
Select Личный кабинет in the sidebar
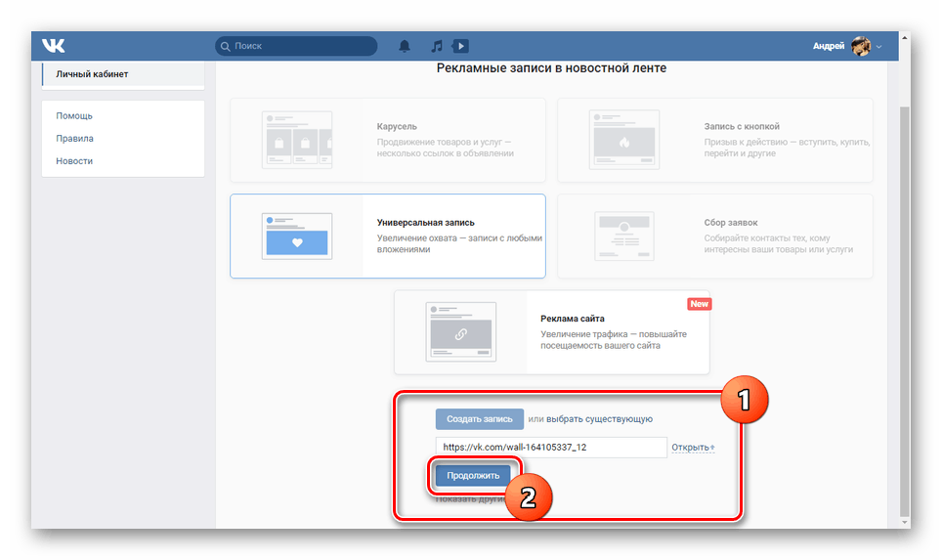coord(123,74)
